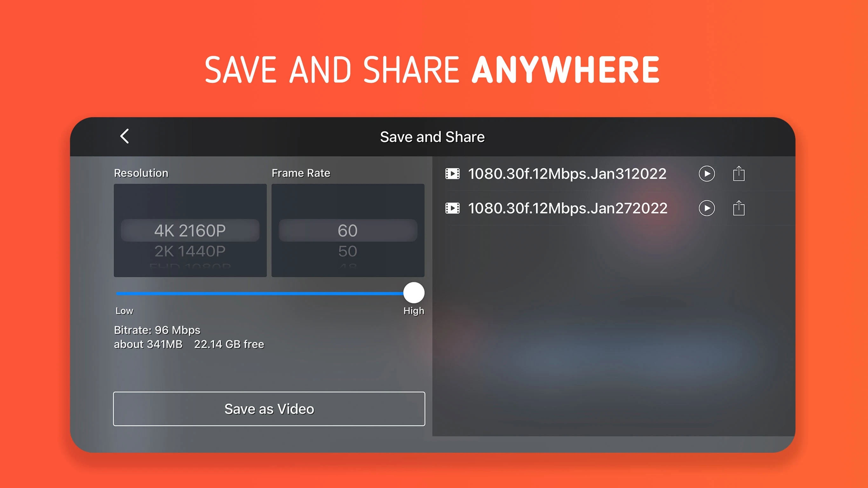Click the Save as Video button
Viewport: 868px width, 488px height.
269,409
